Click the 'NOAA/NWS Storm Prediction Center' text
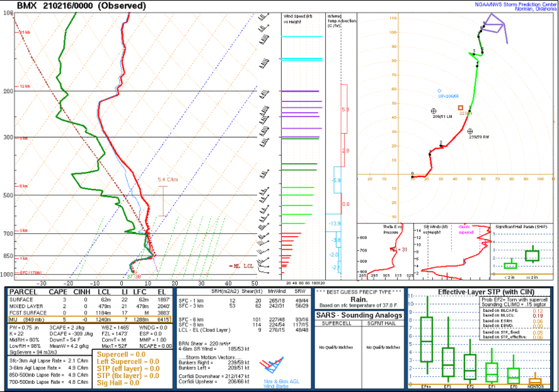The height and width of the screenshot is (392, 559). (x=516, y=4)
